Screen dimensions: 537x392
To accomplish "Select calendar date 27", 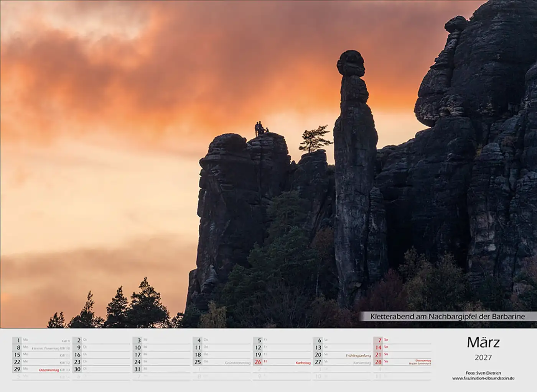I will 318,362.
